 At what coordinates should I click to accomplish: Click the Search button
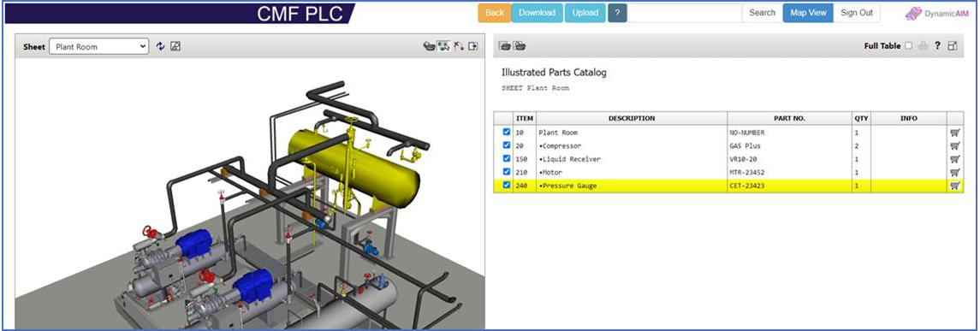click(x=762, y=13)
